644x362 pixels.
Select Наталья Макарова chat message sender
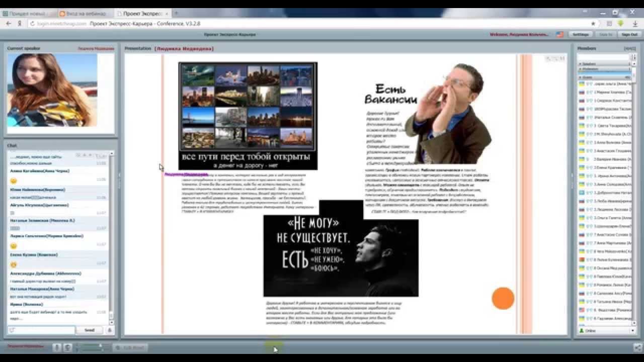click(x=42, y=289)
